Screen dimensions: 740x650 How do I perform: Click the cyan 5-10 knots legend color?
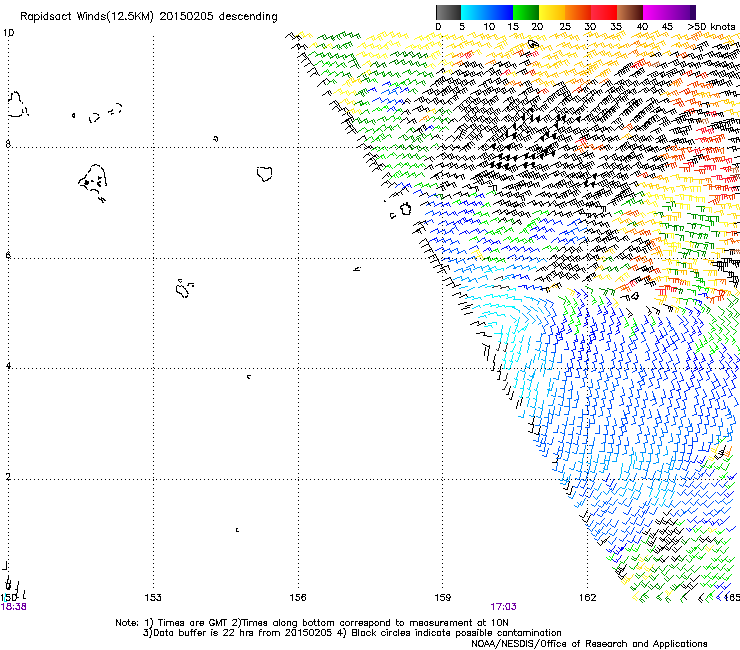coord(474,12)
